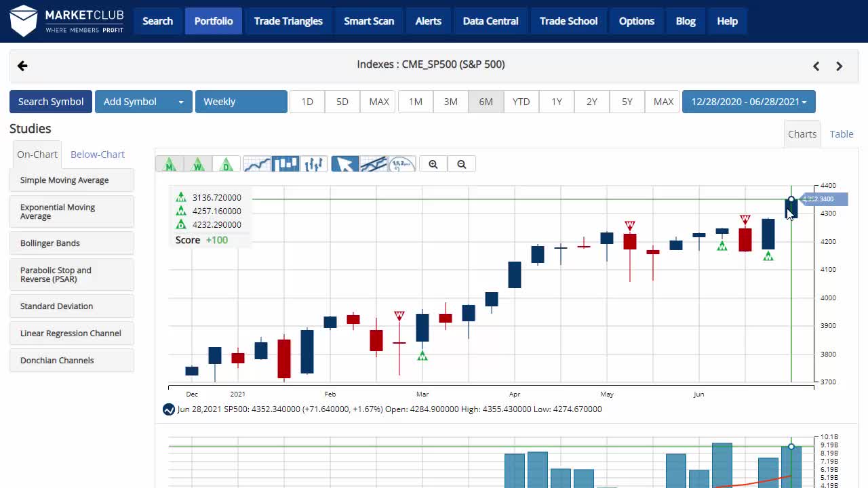
Task: Select the 1Y time range
Action: click(x=557, y=102)
